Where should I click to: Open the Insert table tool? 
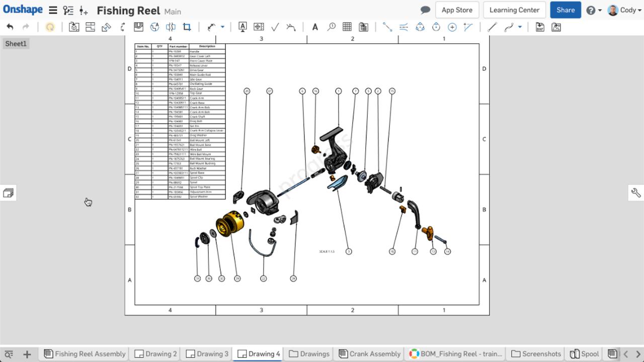[346, 27]
